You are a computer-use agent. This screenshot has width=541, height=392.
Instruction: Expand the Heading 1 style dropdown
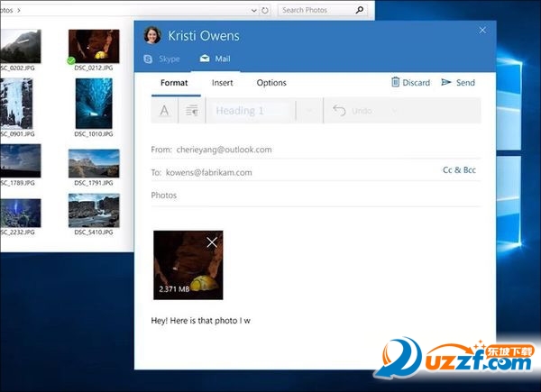click(309, 111)
